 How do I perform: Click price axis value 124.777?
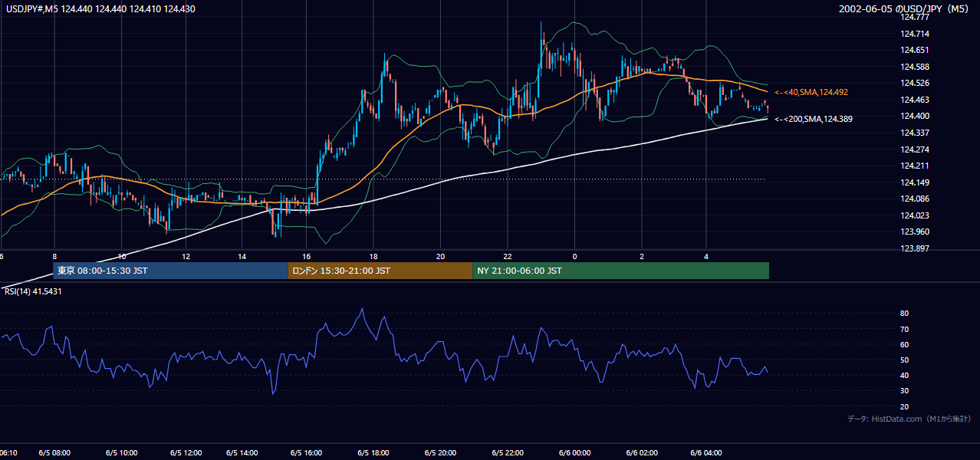916,17
